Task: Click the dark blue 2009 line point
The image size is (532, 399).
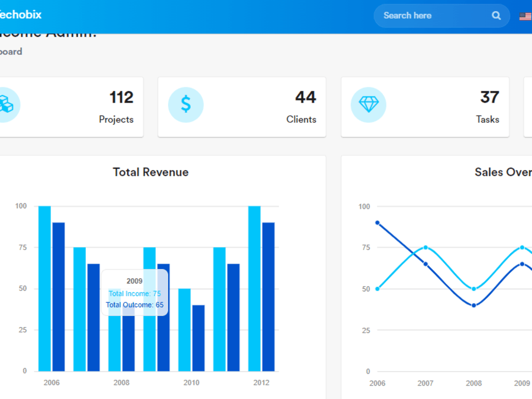Action: click(x=522, y=264)
